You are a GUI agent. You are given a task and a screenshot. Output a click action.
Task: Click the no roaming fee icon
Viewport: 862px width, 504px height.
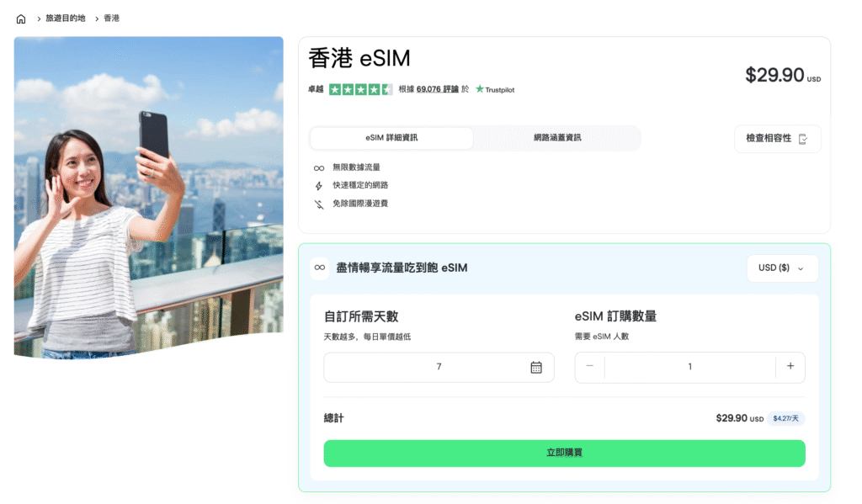(319, 204)
